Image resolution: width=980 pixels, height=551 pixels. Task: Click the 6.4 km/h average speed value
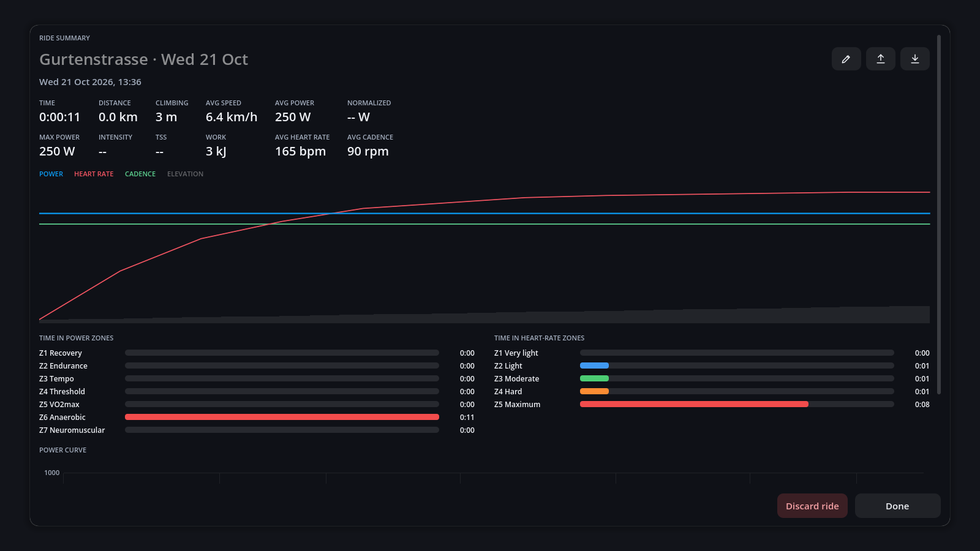point(232,117)
